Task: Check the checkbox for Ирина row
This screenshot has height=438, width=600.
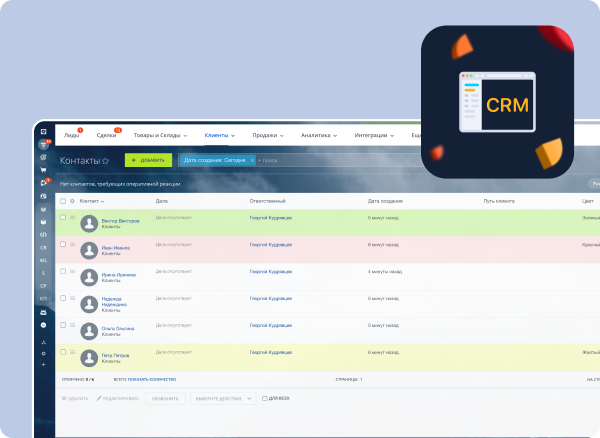Action: pyautogui.click(x=63, y=271)
